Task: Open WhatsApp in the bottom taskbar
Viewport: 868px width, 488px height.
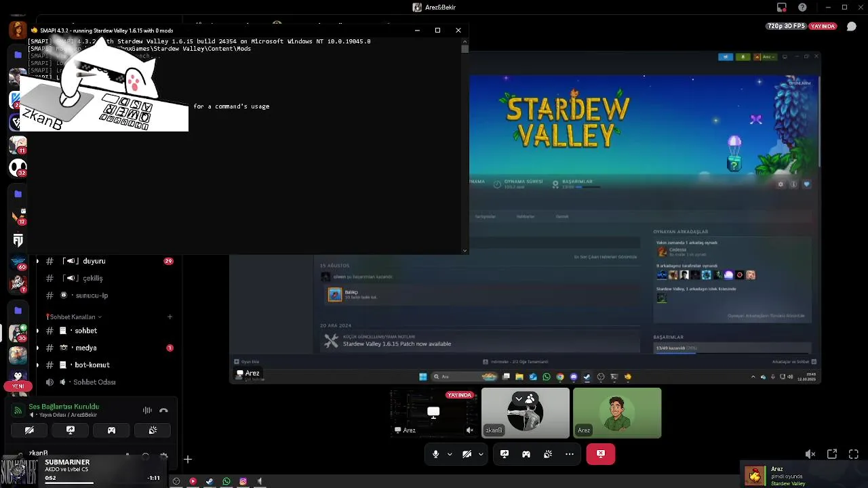Action: (x=226, y=481)
